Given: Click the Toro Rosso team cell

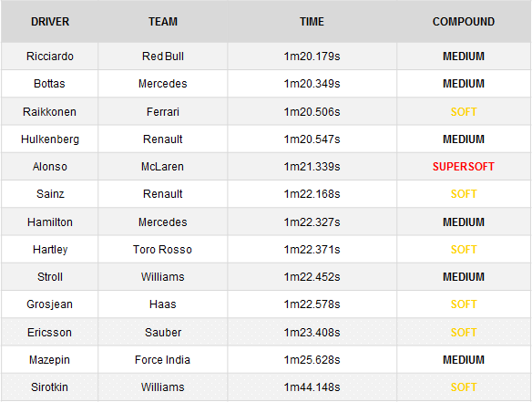Looking at the screenshot, I should [162, 250].
